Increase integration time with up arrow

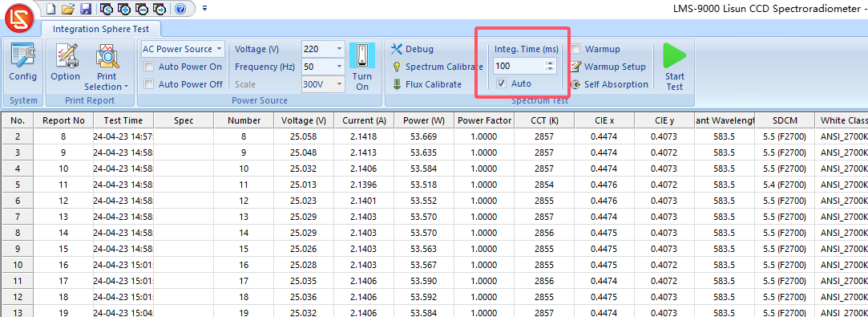pos(549,63)
